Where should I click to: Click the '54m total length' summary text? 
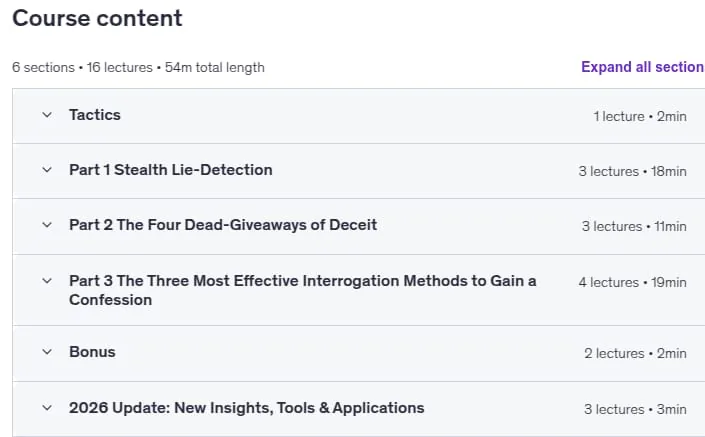click(x=215, y=67)
